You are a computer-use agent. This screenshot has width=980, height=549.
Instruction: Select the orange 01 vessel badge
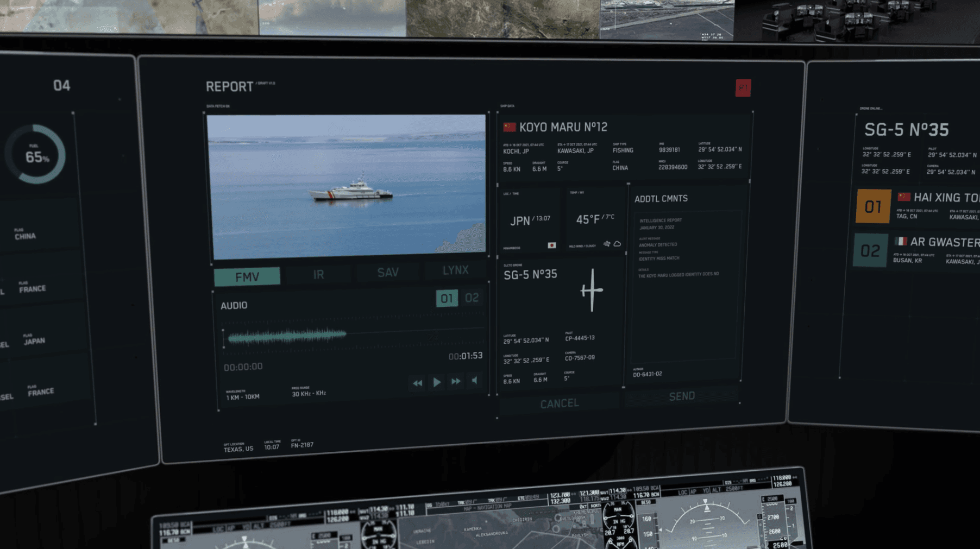pyautogui.click(x=873, y=206)
